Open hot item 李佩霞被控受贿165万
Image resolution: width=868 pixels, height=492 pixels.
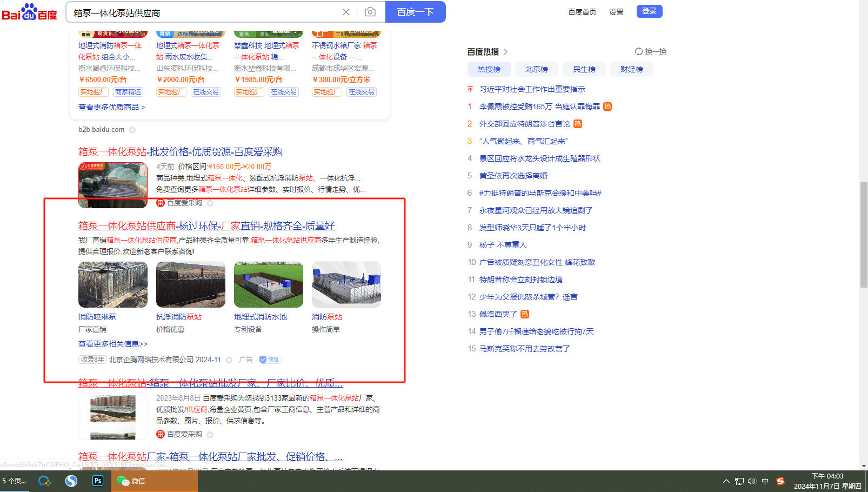pos(539,107)
